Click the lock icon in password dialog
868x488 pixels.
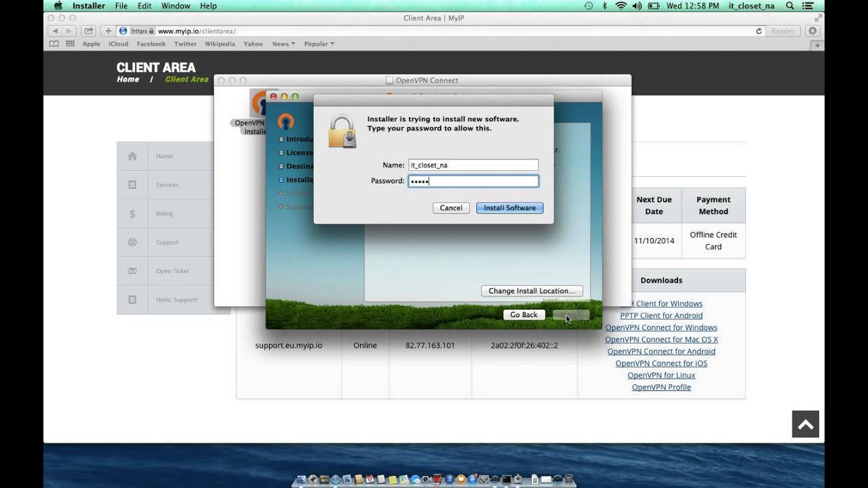pyautogui.click(x=342, y=131)
